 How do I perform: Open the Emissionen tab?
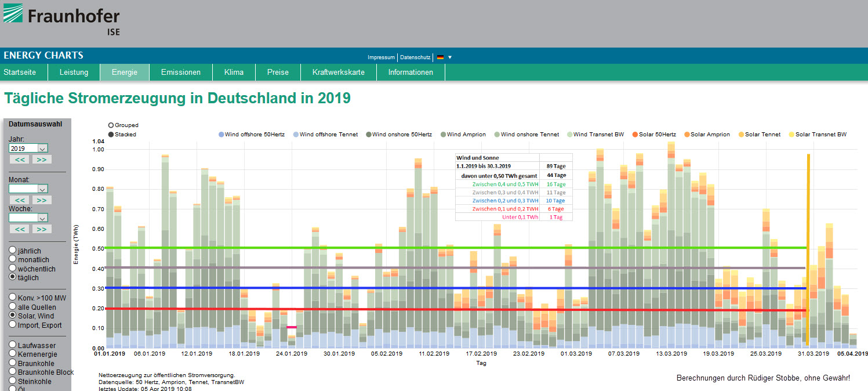pos(181,73)
